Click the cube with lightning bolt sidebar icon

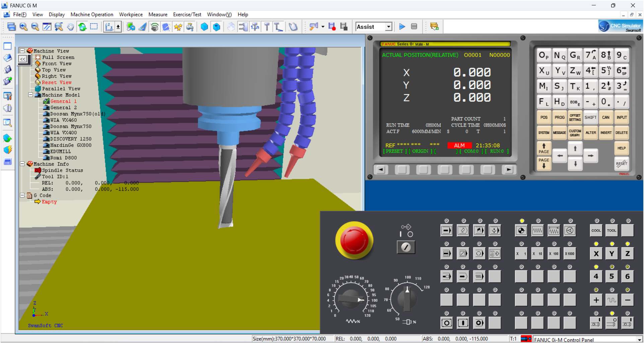click(8, 150)
